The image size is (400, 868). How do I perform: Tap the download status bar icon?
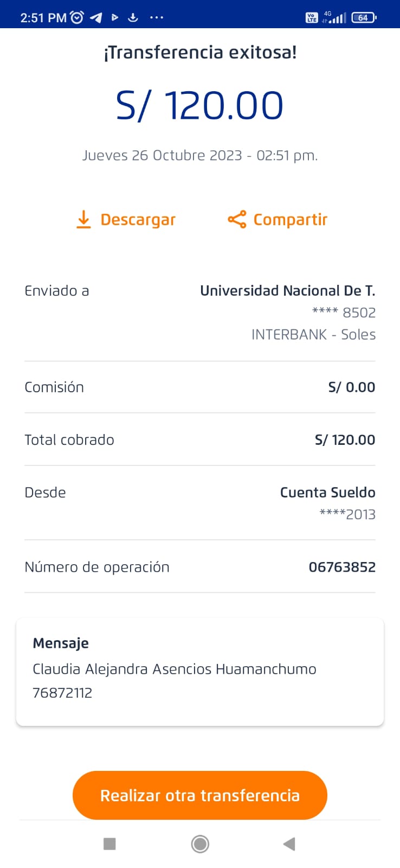[133, 17]
